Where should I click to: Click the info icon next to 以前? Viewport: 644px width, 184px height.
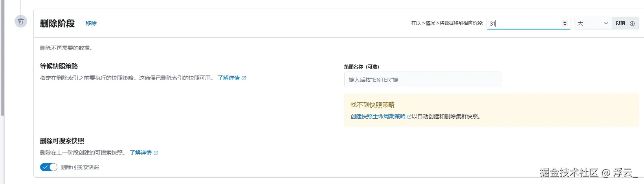click(632, 24)
